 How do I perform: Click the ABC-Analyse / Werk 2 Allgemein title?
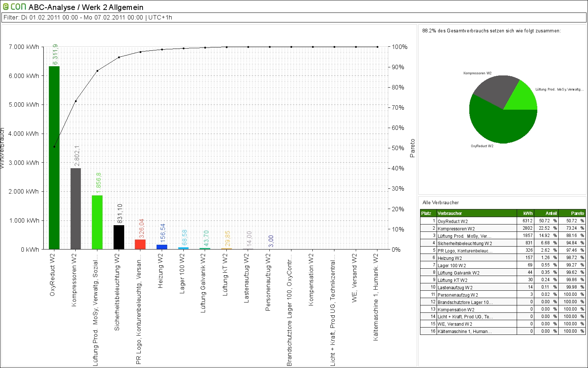[x=86, y=7]
